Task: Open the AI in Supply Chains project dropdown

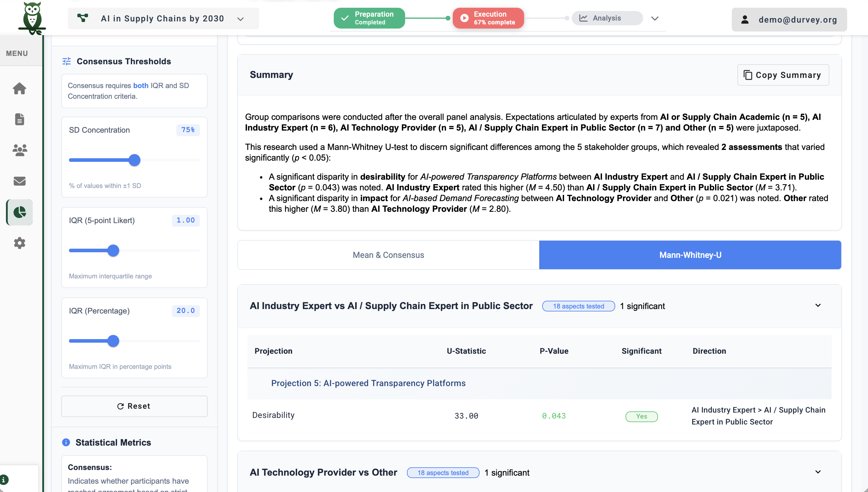Action: [x=163, y=18]
